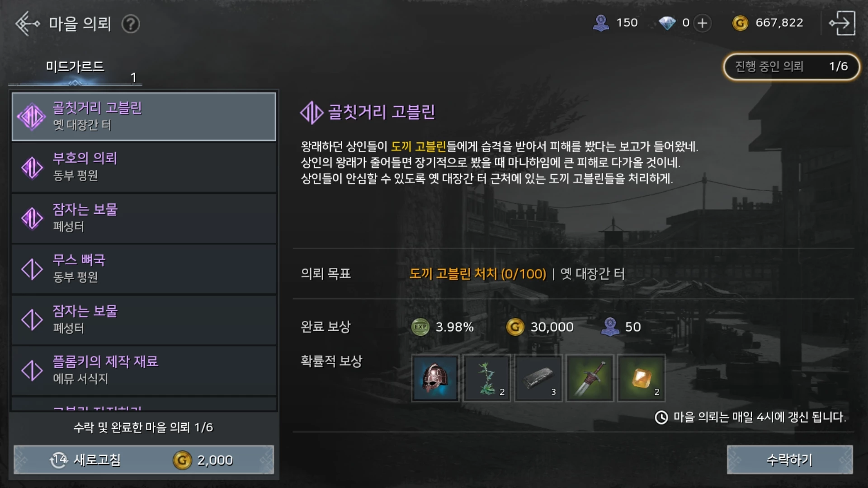Image resolution: width=868 pixels, height=488 pixels.
Task: Select the 골칫거리 고블린 quest entry
Action: [x=144, y=117]
